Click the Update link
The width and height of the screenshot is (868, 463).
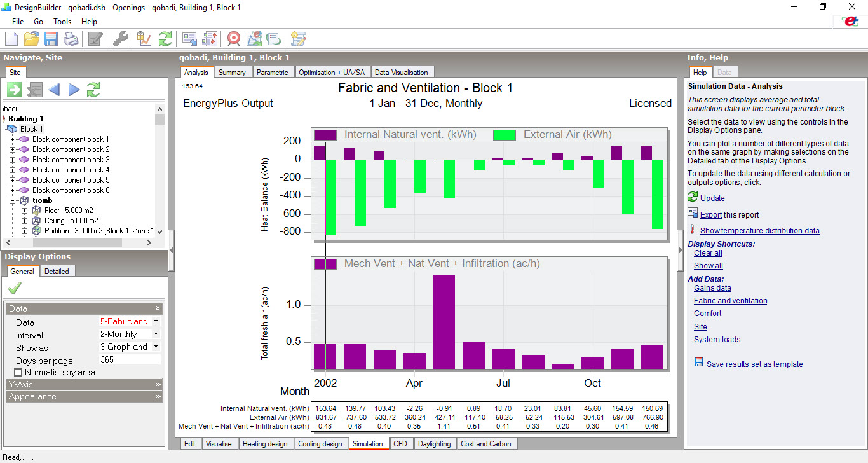(x=712, y=198)
